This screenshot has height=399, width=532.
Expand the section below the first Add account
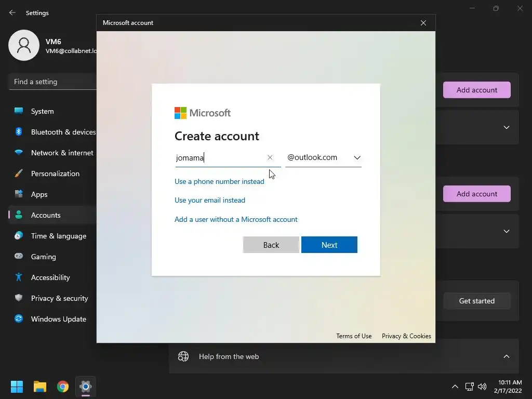[506, 127]
